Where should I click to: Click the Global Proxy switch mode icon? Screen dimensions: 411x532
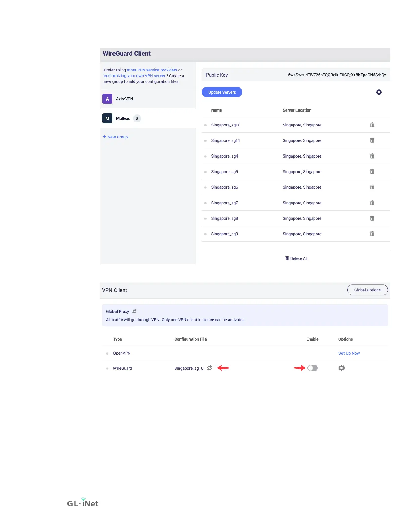(134, 311)
